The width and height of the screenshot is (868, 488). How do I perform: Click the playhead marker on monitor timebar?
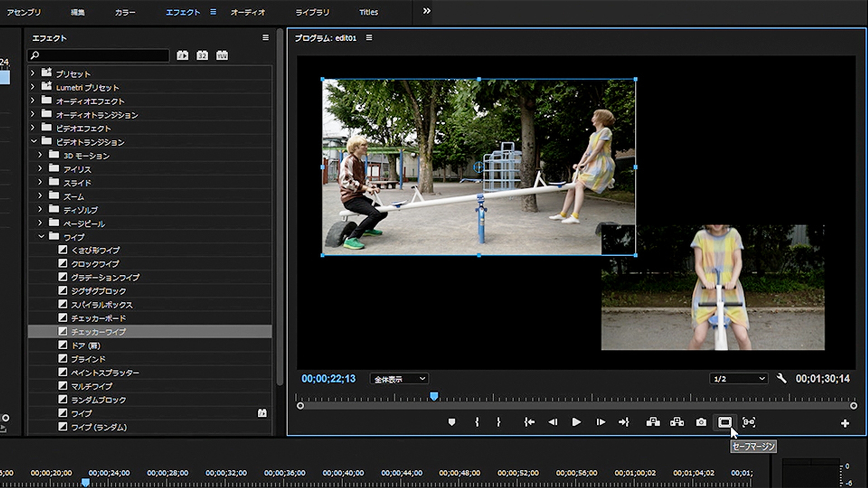pos(434,396)
